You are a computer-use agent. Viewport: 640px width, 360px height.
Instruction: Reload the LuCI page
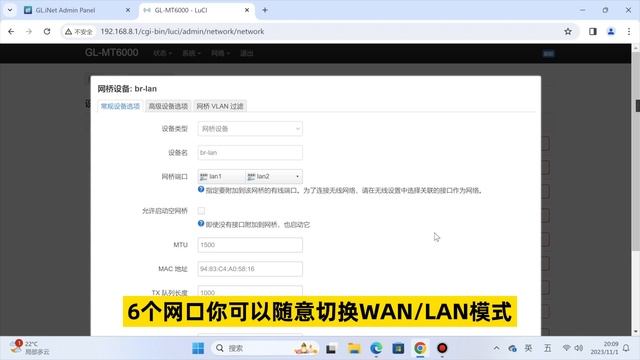[x=47, y=31]
